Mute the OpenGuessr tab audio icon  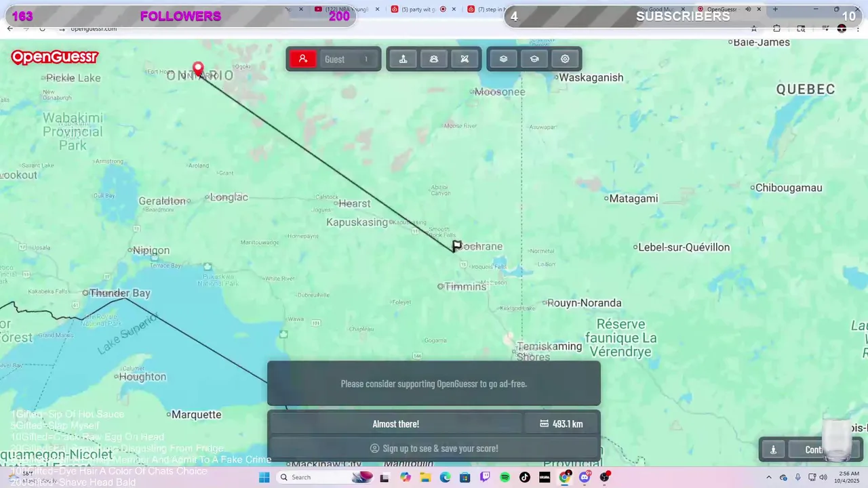click(748, 9)
